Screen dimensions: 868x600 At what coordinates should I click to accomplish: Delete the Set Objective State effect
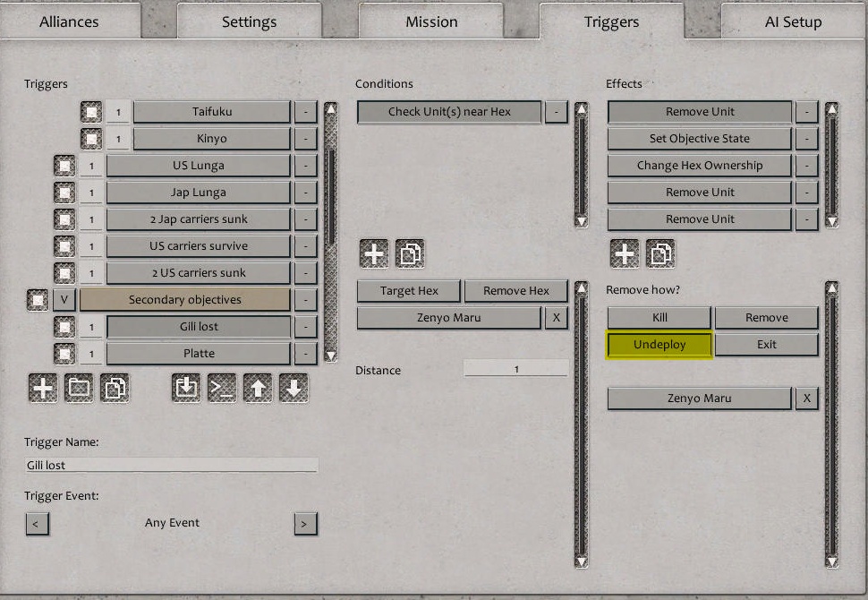click(806, 139)
